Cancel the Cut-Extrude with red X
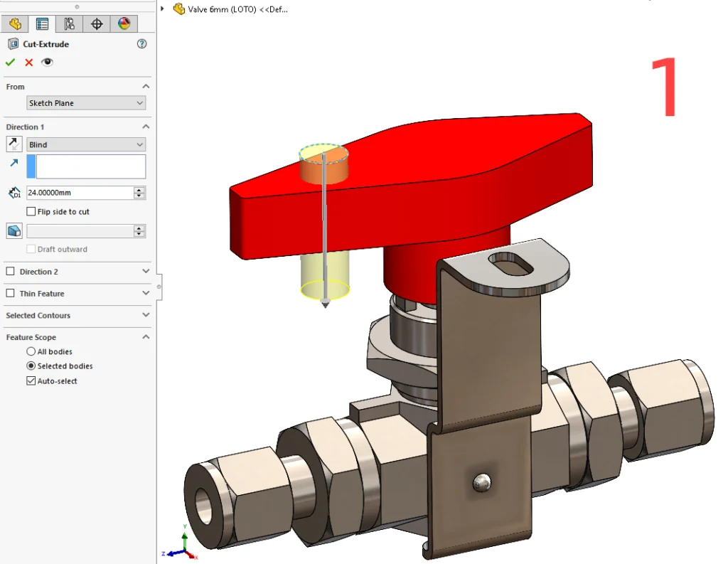 click(28, 63)
